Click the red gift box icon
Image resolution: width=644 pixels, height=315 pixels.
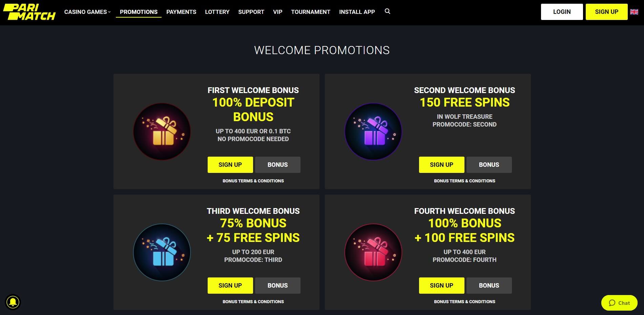pyautogui.click(x=373, y=252)
